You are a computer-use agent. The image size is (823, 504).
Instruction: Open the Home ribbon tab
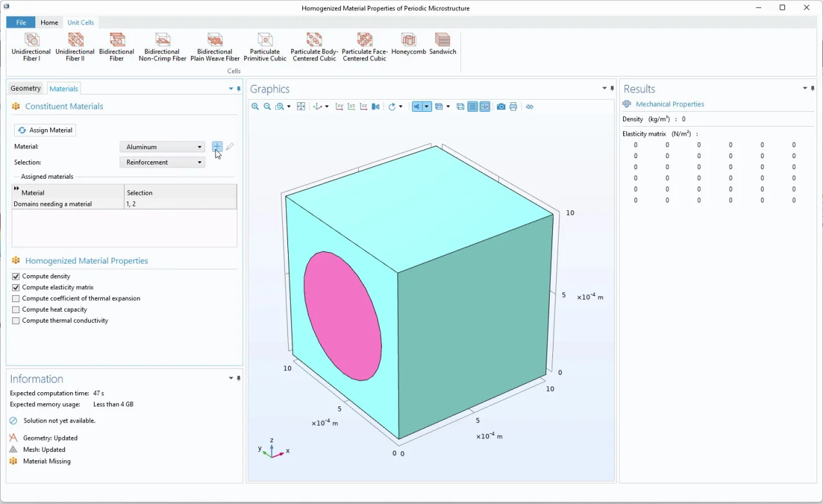pos(50,22)
